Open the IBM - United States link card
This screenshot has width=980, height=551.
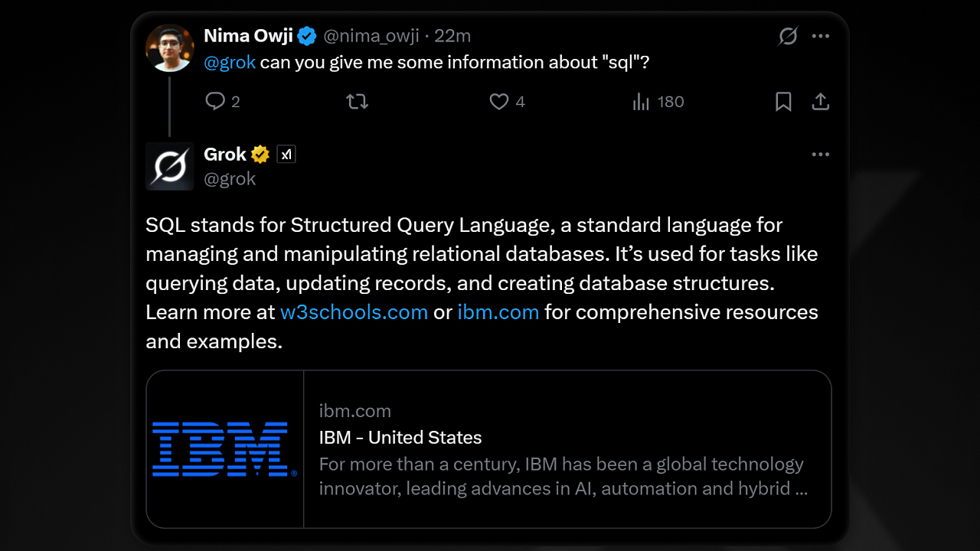pos(488,449)
